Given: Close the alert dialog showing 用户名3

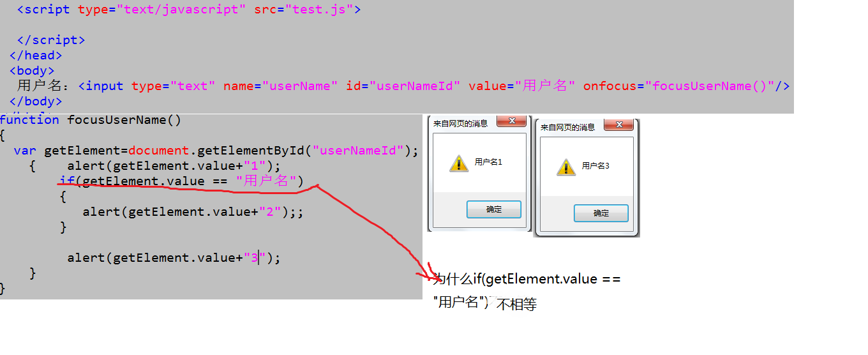Looking at the screenshot, I should point(618,125).
